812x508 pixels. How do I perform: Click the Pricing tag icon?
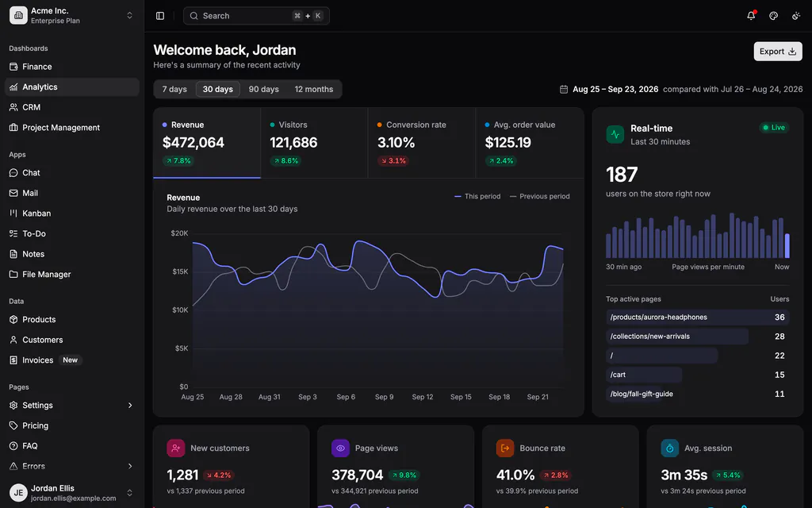pos(13,425)
